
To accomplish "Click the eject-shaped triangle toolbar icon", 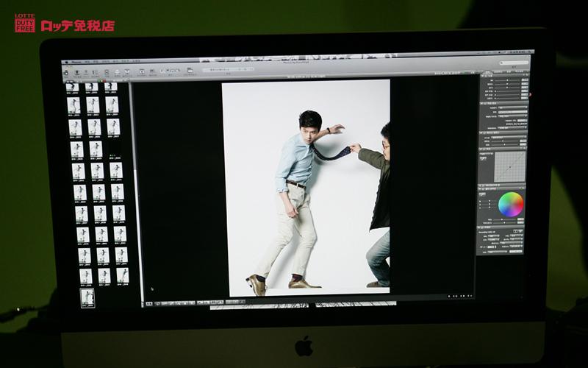I will (x=118, y=71).
